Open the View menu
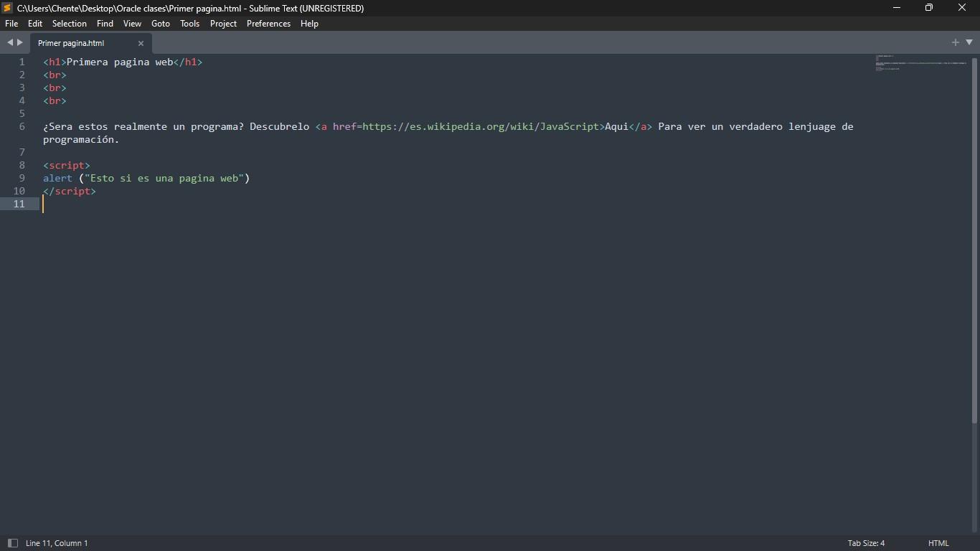 (132, 24)
